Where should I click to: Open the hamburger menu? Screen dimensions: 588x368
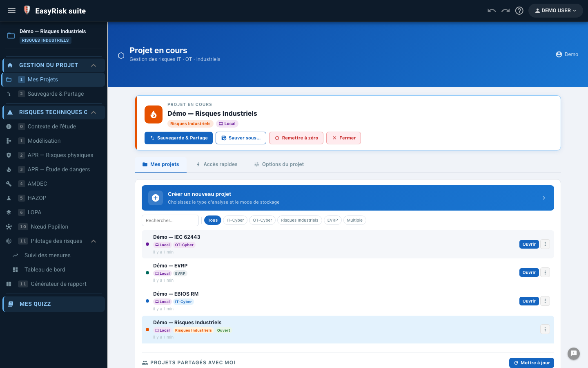pyautogui.click(x=12, y=11)
